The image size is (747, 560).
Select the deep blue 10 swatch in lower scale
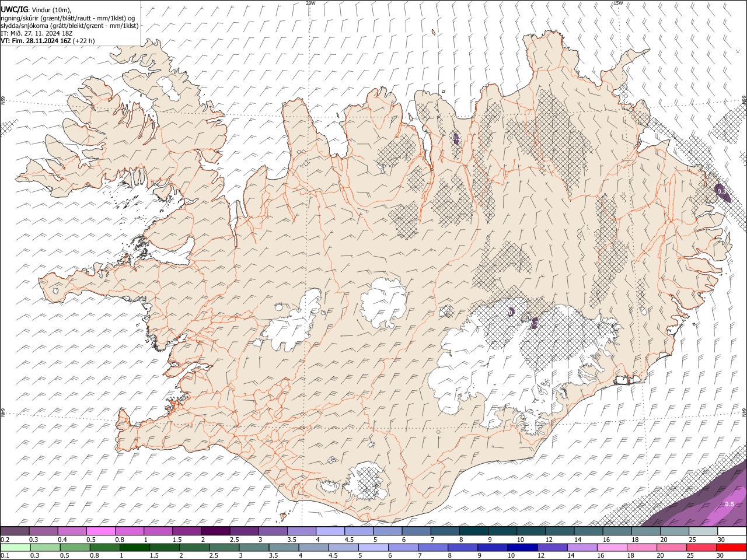(x=522, y=547)
